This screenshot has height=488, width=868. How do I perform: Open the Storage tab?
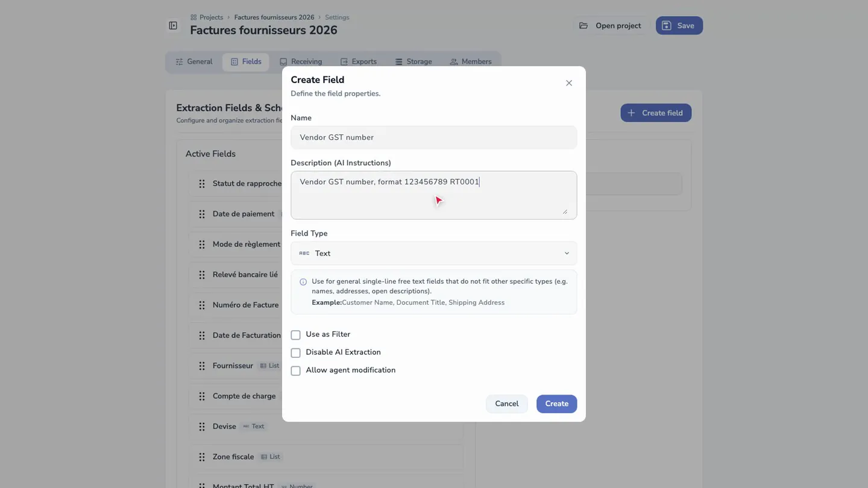coord(414,62)
